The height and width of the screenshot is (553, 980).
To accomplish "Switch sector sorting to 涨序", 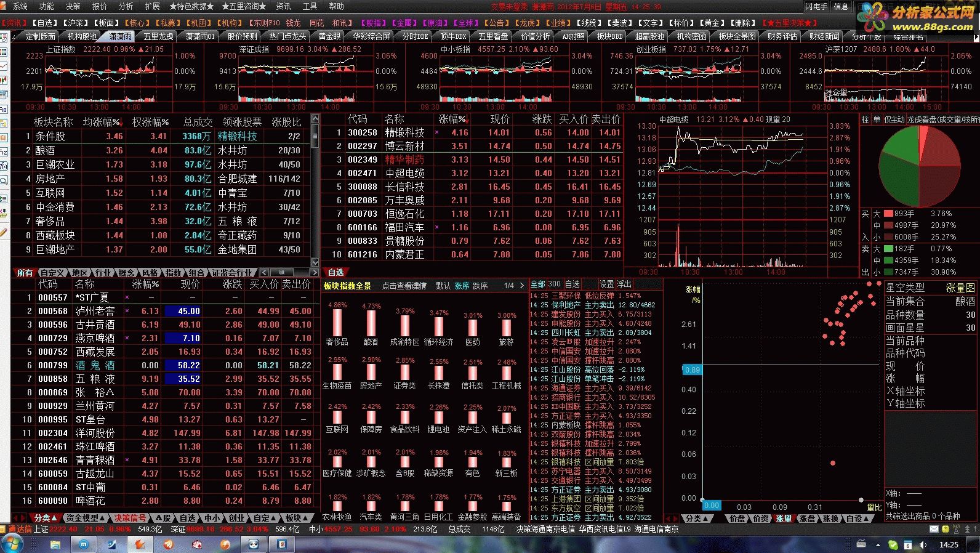I will click(x=462, y=286).
